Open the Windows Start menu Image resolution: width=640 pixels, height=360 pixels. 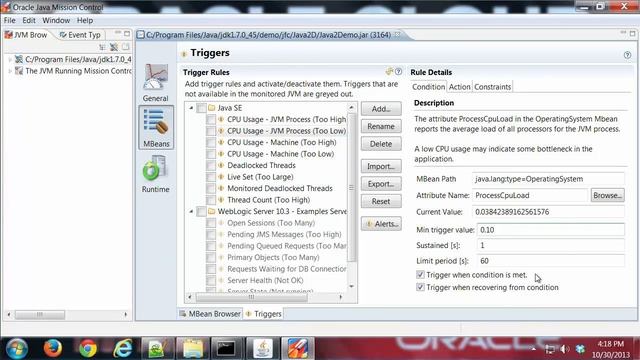16,349
